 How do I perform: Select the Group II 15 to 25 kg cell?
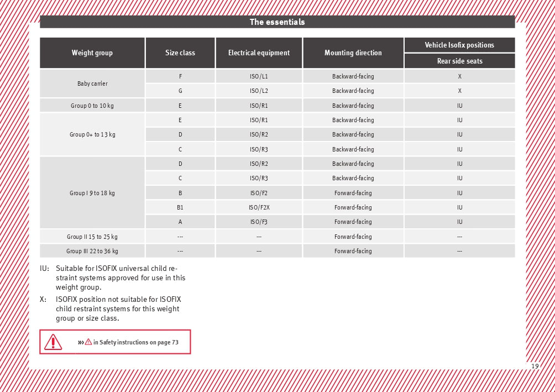(92, 237)
